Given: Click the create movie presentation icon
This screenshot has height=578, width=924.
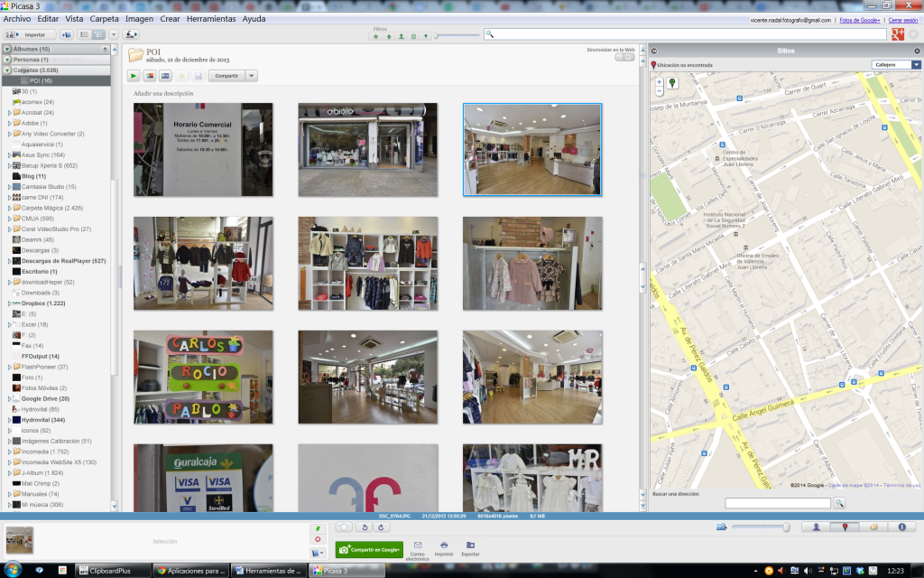Looking at the screenshot, I should coord(166,76).
